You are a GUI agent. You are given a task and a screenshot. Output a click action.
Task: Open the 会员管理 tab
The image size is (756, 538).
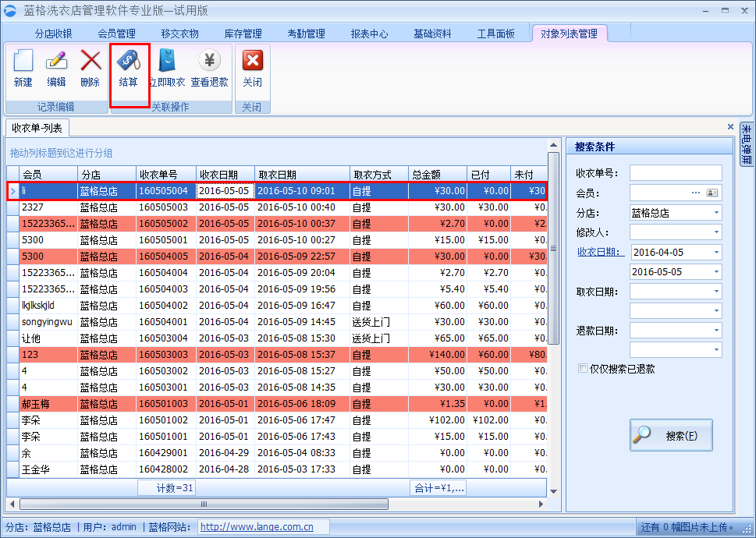pyautogui.click(x=117, y=34)
